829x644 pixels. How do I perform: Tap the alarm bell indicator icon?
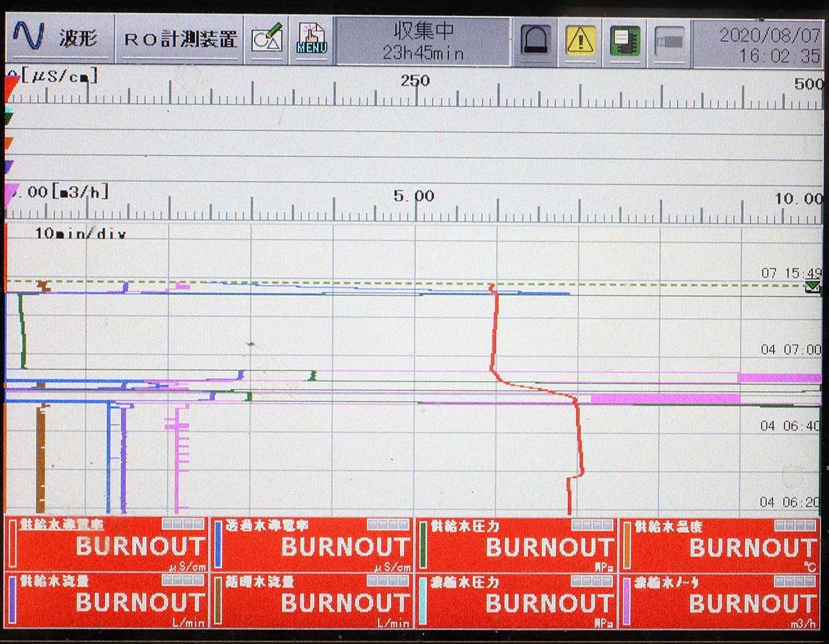pyautogui.click(x=535, y=40)
